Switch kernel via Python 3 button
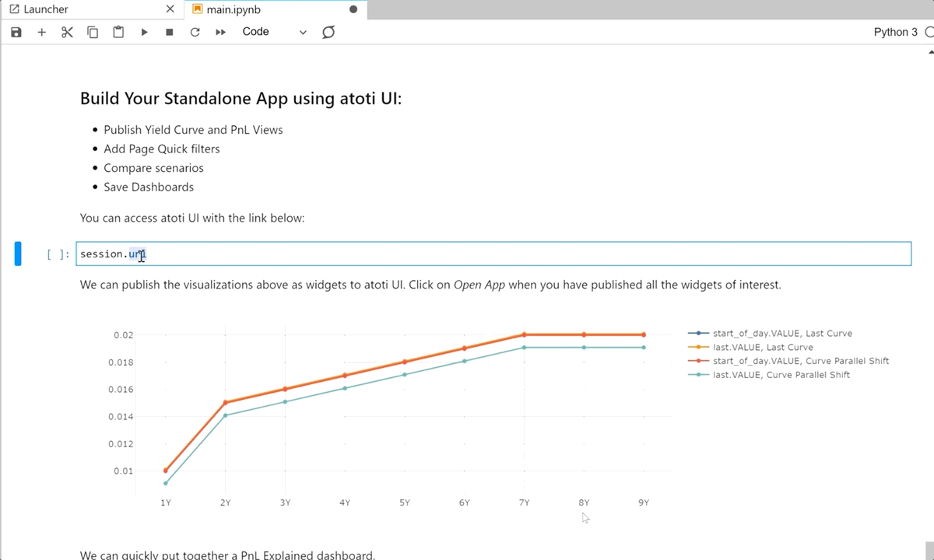The width and height of the screenshot is (934, 560). (895, 32)
